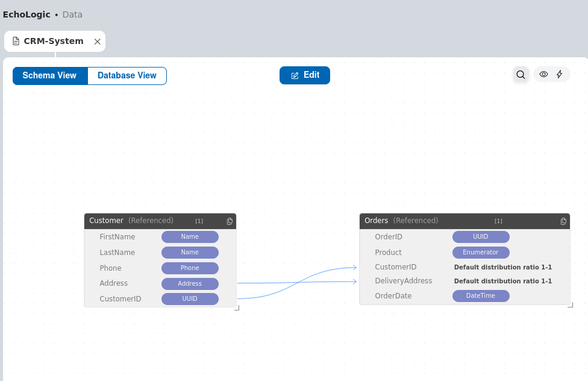Image resolution: width=588 pixels, height=381 pixels.
Task: Select the CustomerID label in Orders table
Action: (396, 267)
